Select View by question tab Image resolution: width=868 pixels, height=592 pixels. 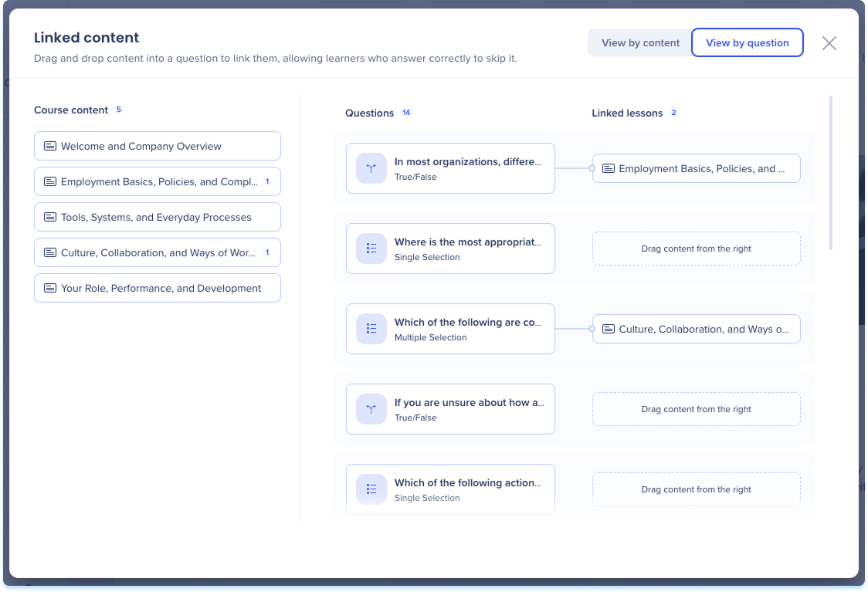(x=747, y=42)
